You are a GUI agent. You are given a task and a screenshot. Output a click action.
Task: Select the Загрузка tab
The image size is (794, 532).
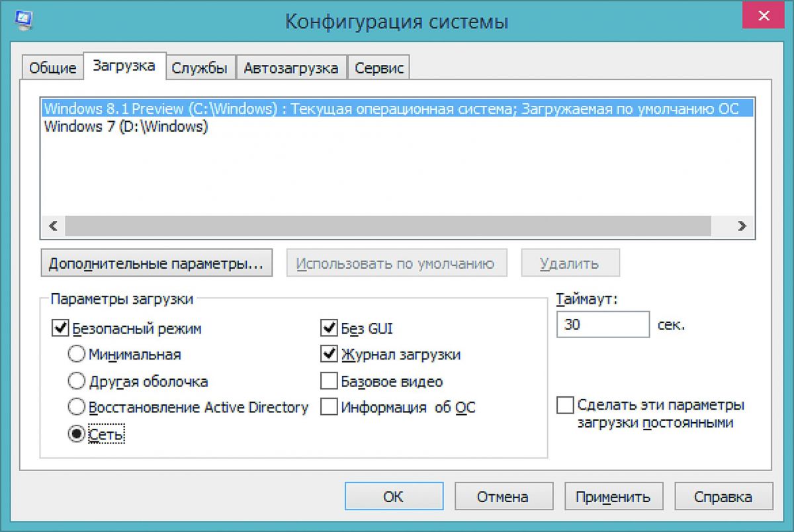[x=124, y=66]
